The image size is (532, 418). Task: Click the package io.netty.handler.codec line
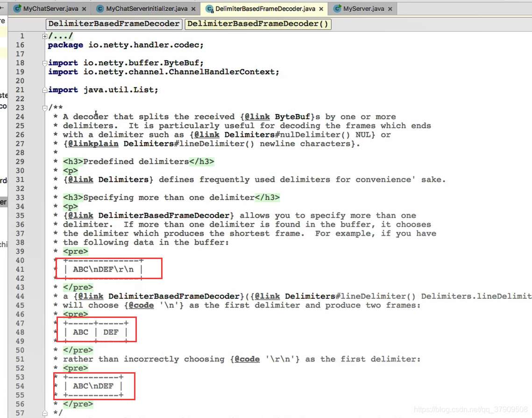tap(126, 45)
